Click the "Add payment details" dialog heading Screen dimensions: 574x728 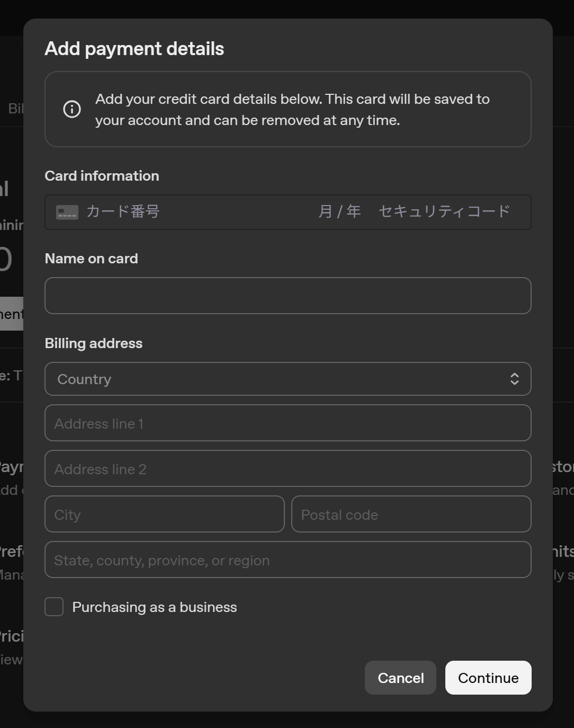click(134, 49)
